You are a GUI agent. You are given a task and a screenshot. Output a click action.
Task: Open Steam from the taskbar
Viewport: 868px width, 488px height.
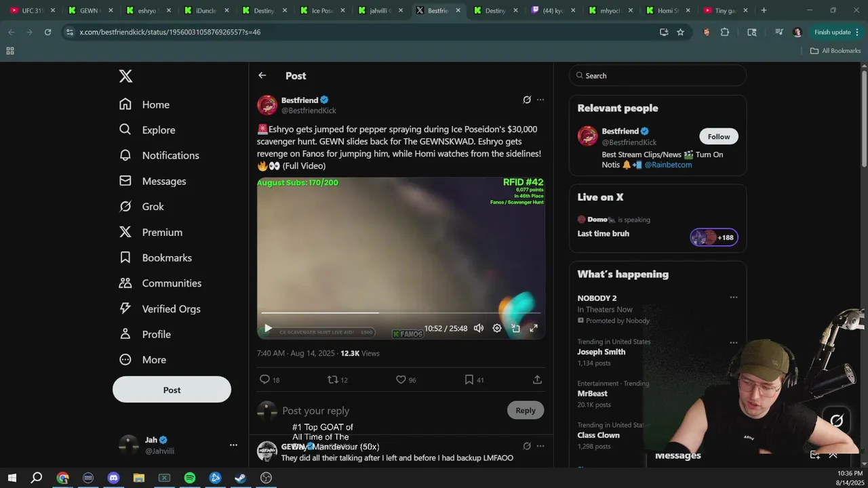(241, 478)
